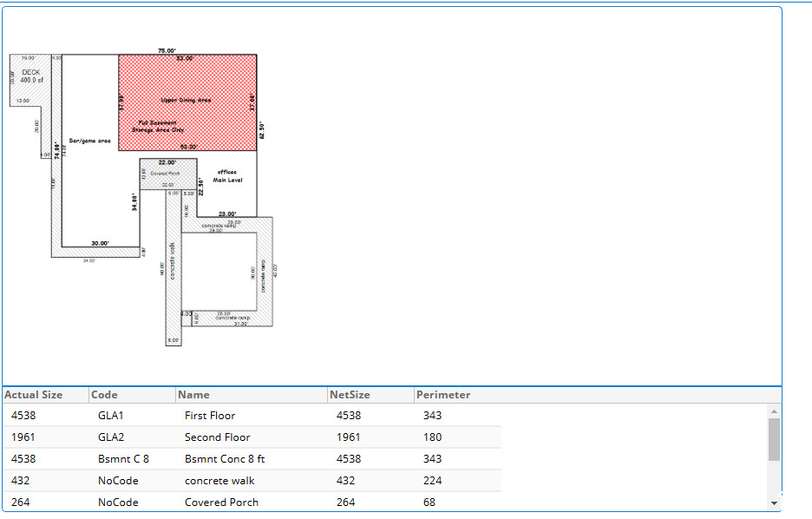Click the Code column header
The width and height of the screenshot is (812, 519).
(x=104, y=395)
